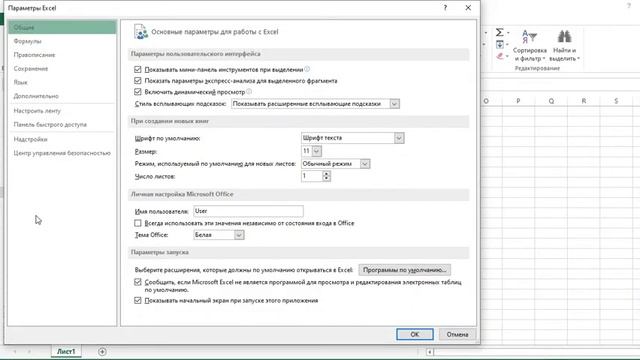The height and width of the screenshot is (360, 640).
Task: Click the Clear eraser icon in Excel ribbon
Action: tap(500, 56)
